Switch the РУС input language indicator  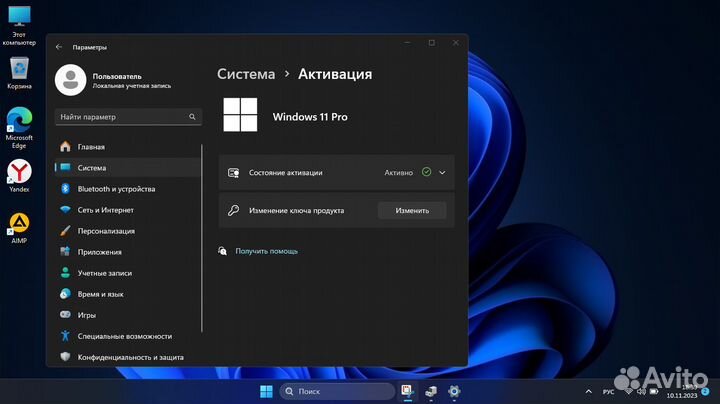[x=608, y=392]
